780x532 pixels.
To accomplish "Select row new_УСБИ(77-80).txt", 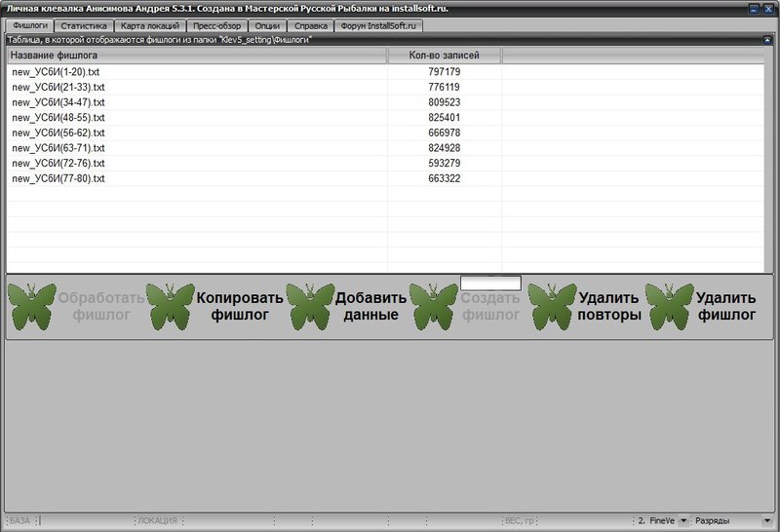I will click(x=385, y=178).
